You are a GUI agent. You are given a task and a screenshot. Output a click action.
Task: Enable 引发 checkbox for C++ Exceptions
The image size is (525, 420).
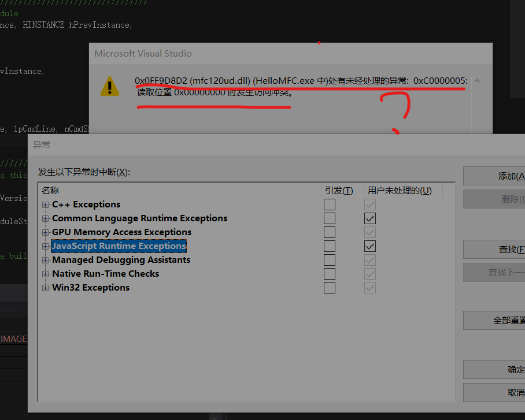[x=330, y=205]
